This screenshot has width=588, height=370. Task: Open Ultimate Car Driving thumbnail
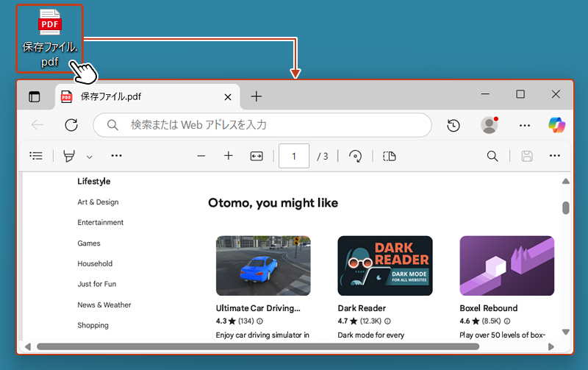[x=263, y=266]
